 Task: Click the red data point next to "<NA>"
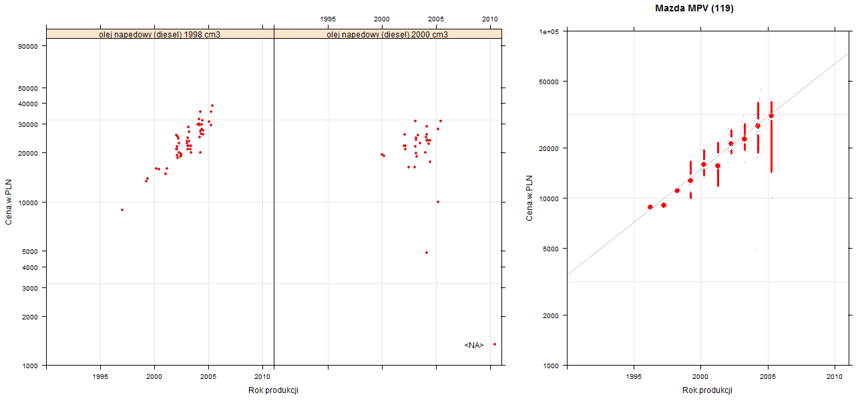tap(495, 344)
